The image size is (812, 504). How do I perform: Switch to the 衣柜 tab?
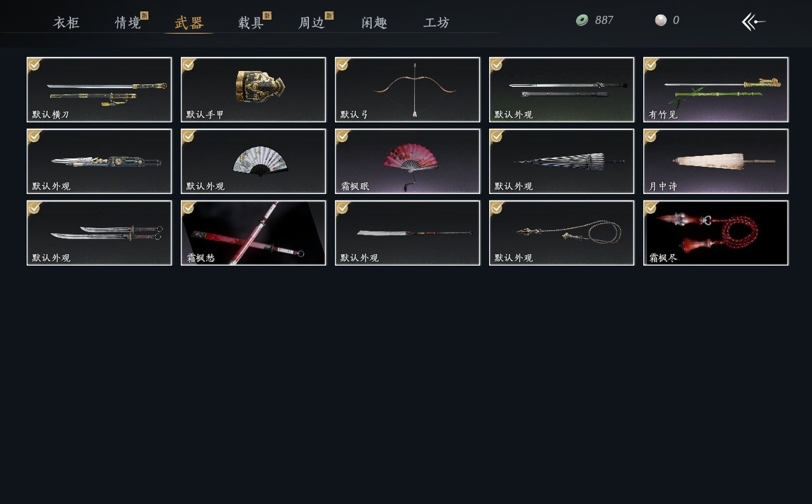(x=66, y=23)
